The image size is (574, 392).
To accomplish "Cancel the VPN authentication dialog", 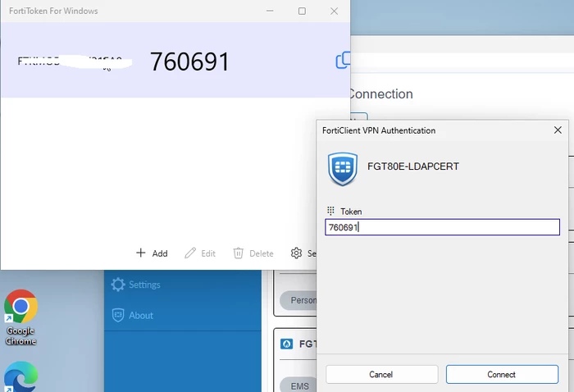I will click(x=382, y=375).
